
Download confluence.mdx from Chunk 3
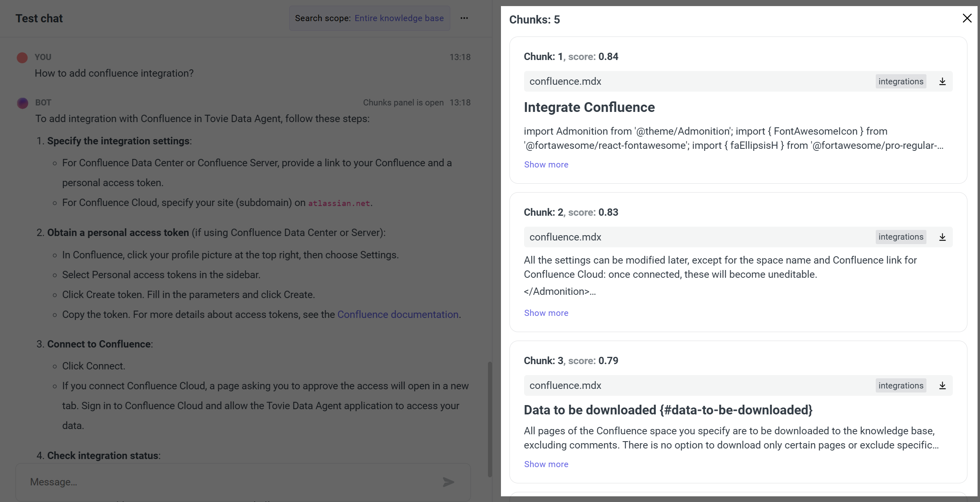coord(942,386)
